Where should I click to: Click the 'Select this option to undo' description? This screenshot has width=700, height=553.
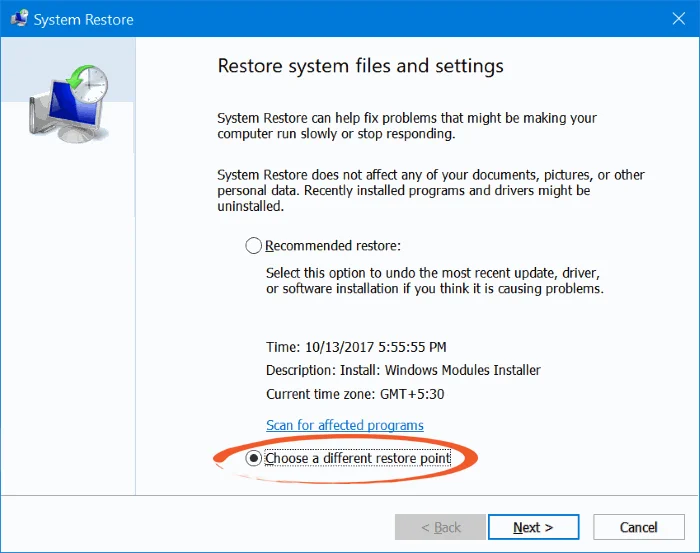click(435, 281)
